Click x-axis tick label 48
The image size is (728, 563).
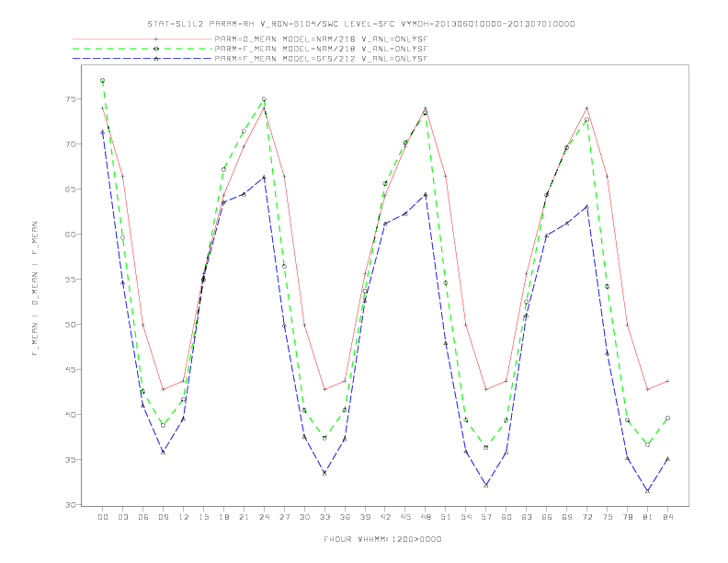click(x=426, y=517)
